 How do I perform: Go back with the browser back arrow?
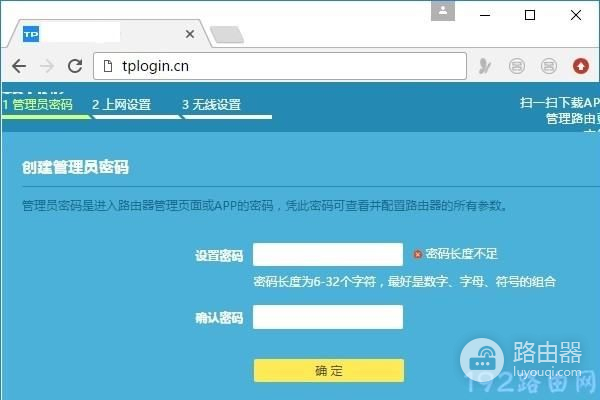click(19, 66)
